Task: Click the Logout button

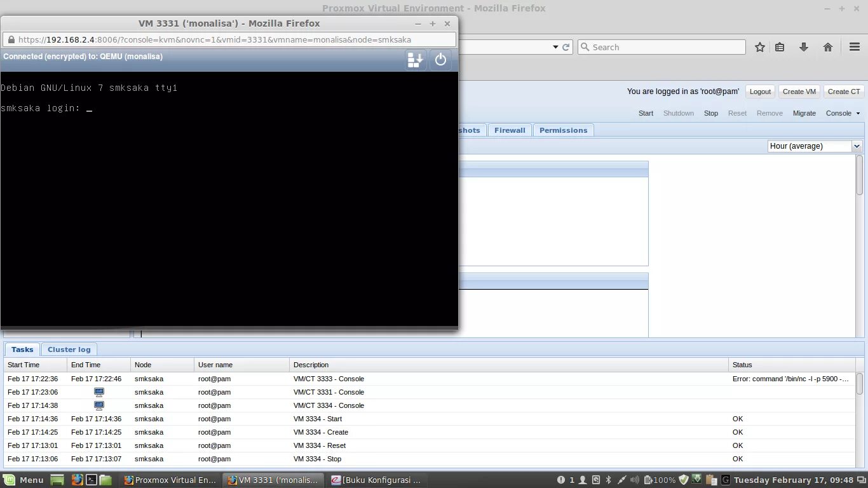Action: (760, 91)
